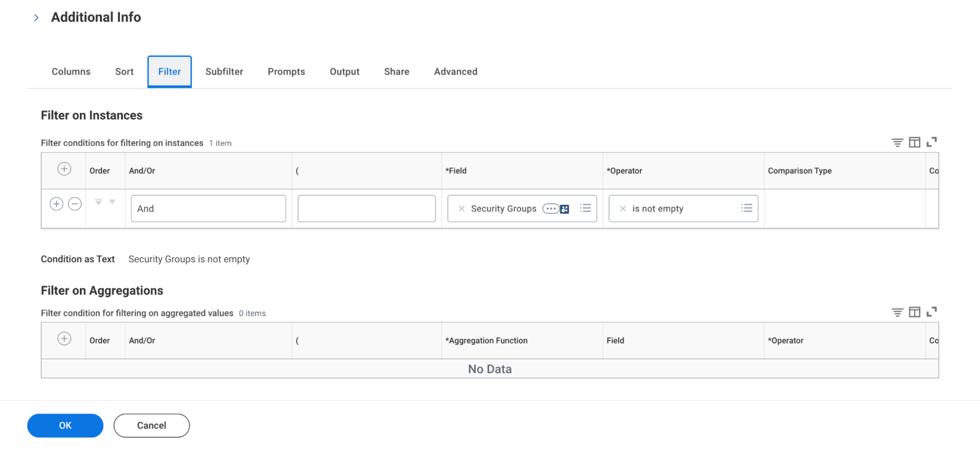Select the Filter tab
Viewport: 980px width, 450px height.
coord(170,72)
